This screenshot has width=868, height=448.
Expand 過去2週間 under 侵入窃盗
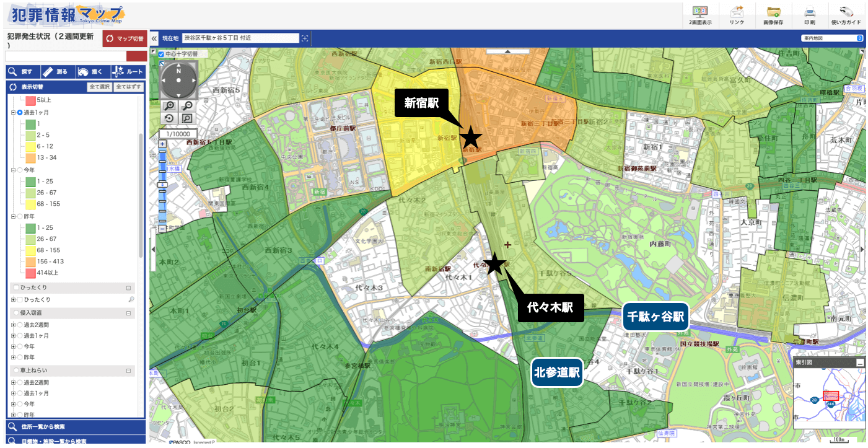tap(13, 325)
